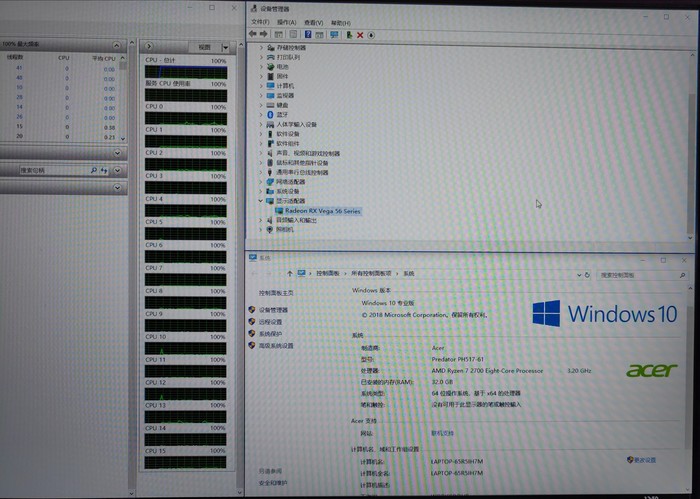Image resolution: width=700 pixels, height=499 pixels.
Task: Collapse the 显示适配器 device category
Action: [261, 201]
